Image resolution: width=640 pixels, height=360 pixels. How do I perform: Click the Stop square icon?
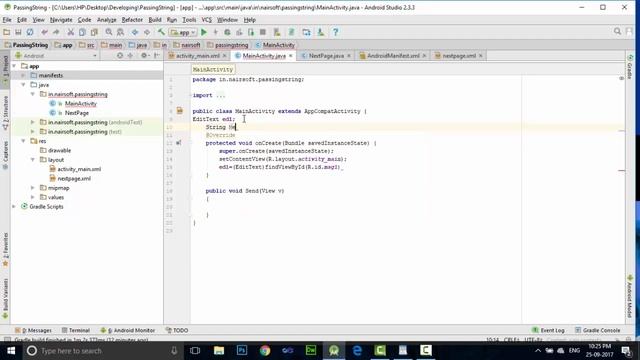263,32
